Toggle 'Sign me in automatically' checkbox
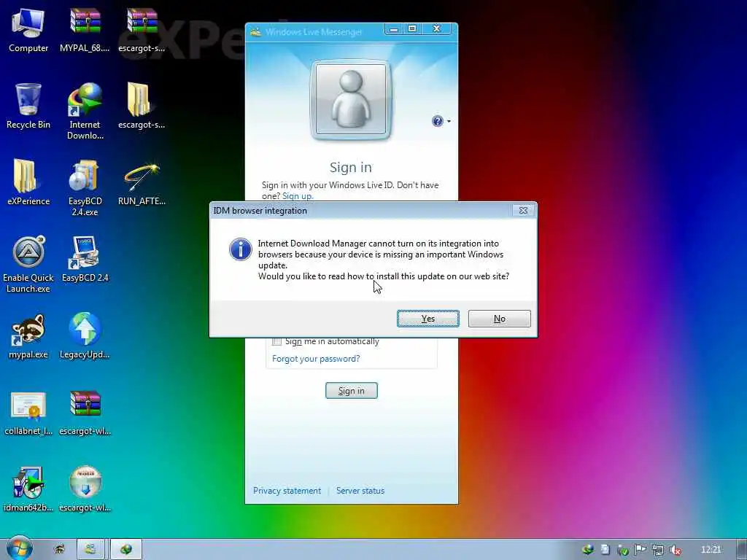747x560 pixels. [276, 341]
